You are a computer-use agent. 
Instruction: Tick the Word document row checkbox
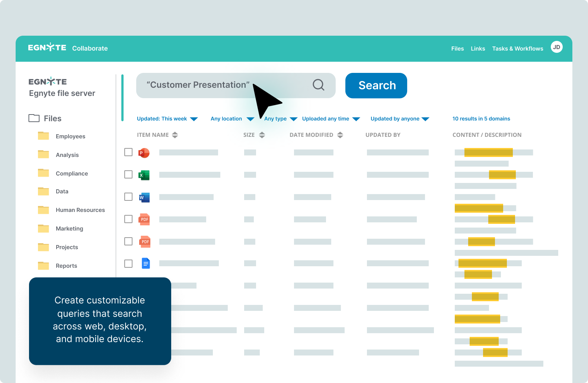pos(128,197)
